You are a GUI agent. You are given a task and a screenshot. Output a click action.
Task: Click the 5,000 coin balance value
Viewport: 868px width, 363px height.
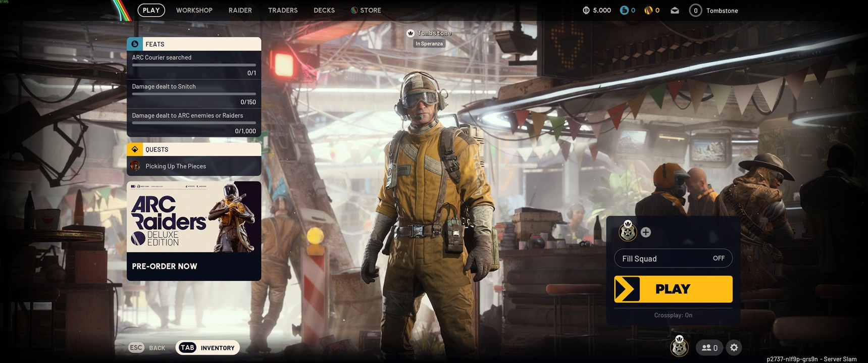pos(602,10)
